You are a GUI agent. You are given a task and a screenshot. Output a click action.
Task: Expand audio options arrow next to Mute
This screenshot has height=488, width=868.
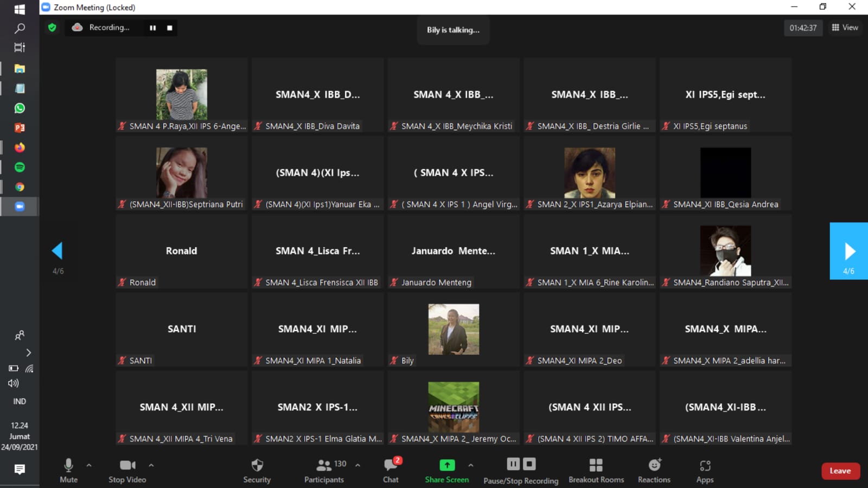tap(89, 465)
